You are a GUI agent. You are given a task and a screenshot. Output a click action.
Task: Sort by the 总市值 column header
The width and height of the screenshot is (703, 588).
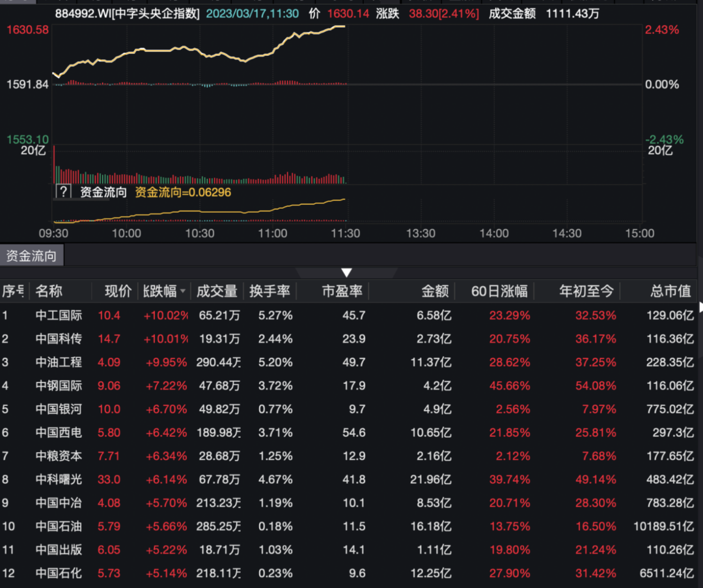pos(670,291)
